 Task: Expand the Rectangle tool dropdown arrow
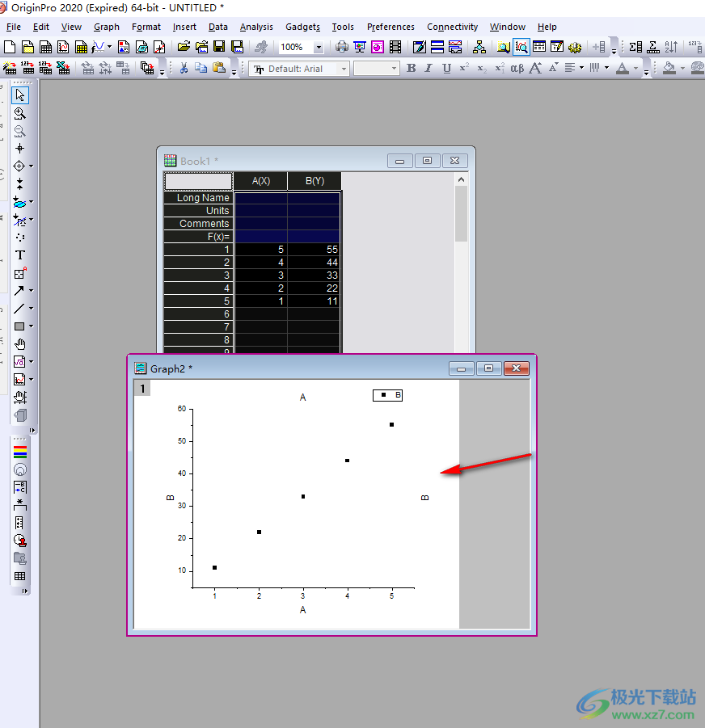(31, 326)
